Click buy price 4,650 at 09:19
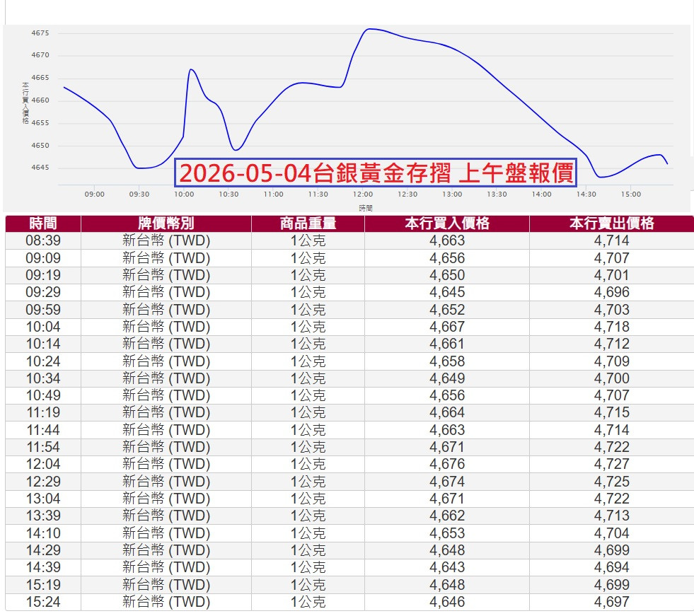Viewport: 694px width, 616px height. (447, 275)
